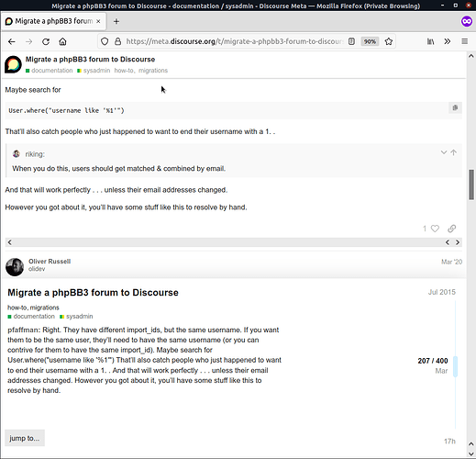Click the right arrow on the horizontal scrollbar

tap(458, 242)
